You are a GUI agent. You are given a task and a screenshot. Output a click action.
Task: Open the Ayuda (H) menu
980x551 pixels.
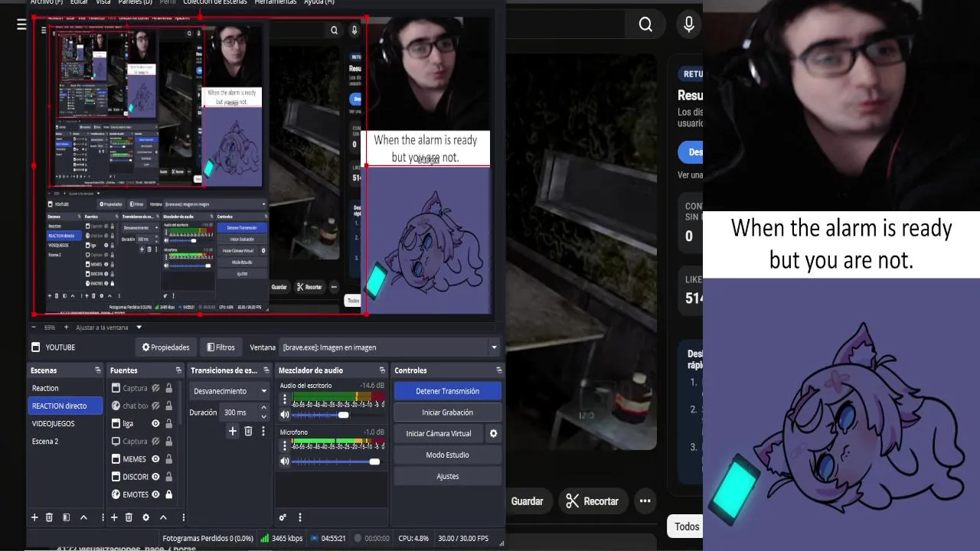tap(319, 2)
